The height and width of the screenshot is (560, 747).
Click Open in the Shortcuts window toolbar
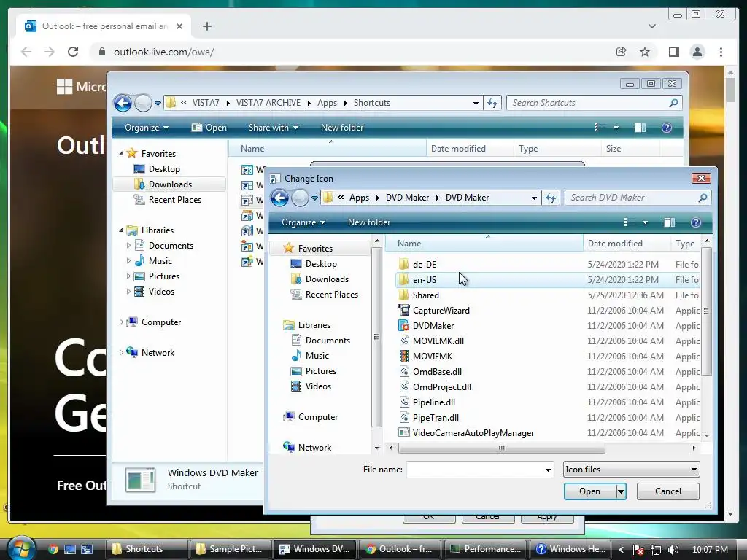pos(209,128)
